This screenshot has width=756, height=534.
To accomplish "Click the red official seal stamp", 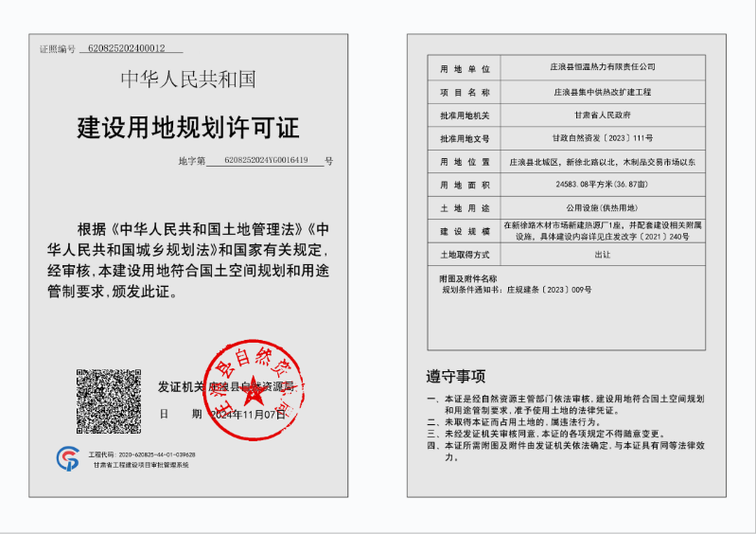I will tap(254, 390).
